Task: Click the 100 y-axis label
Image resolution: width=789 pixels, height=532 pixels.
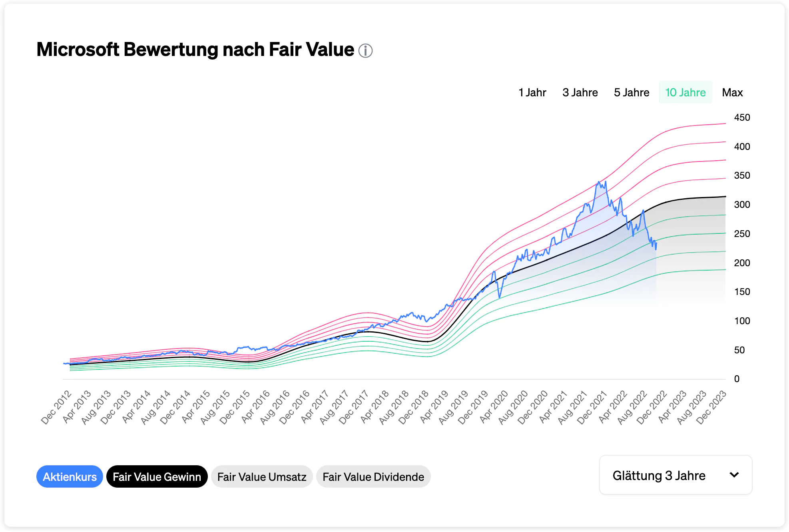Action: [742, 321]
